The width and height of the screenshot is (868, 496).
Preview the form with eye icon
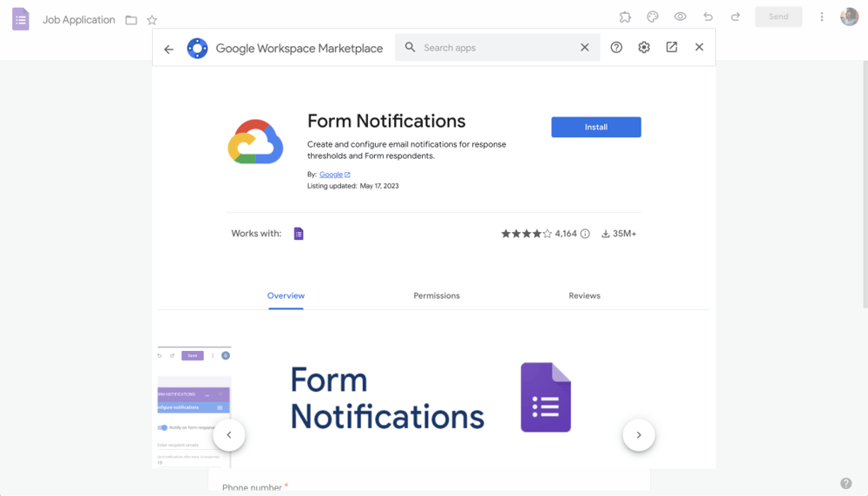coord(681,17)
